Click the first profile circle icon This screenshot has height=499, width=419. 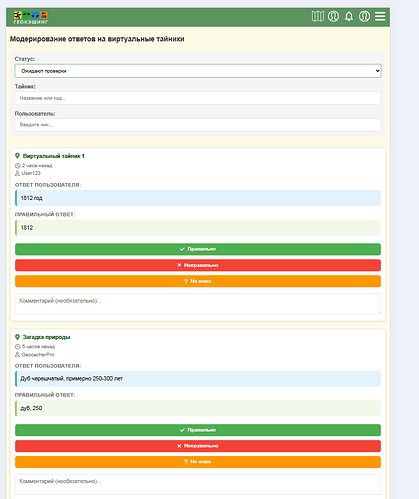333,16
